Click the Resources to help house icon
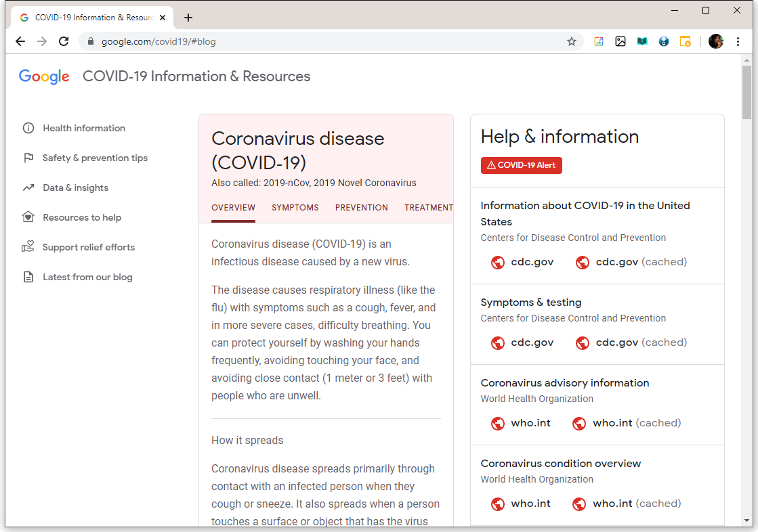This screenshot has height=532, width=758. point(28,217)
